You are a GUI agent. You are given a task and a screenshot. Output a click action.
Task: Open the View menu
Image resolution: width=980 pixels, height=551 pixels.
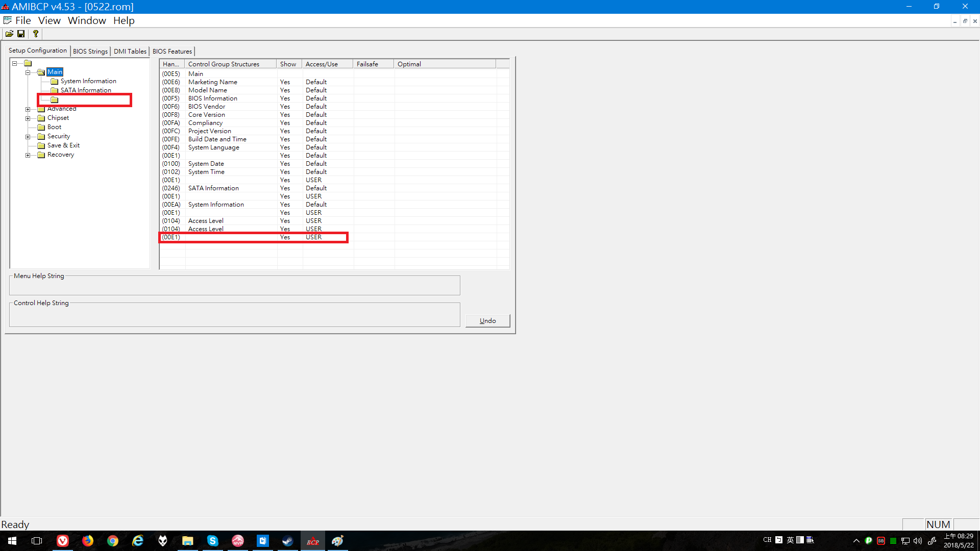[x=49, y=20]
